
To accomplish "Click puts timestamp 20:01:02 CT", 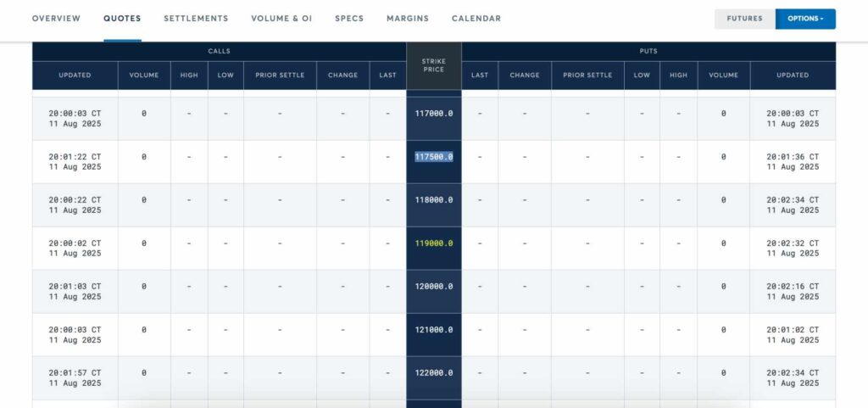I will click(x=793, y=329).
